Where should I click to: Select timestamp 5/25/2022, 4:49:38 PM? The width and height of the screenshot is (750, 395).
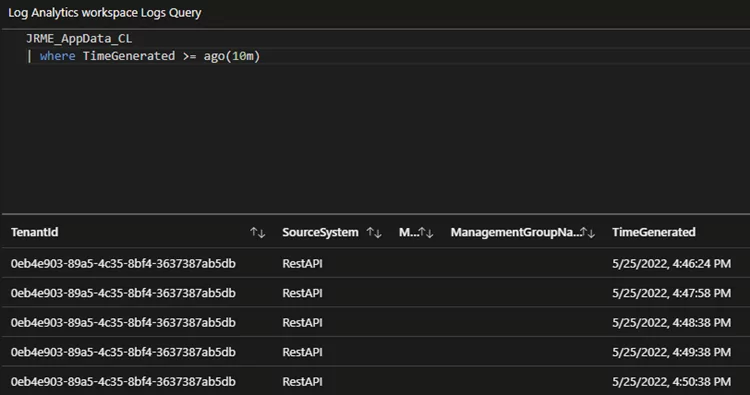pos(672,352)
